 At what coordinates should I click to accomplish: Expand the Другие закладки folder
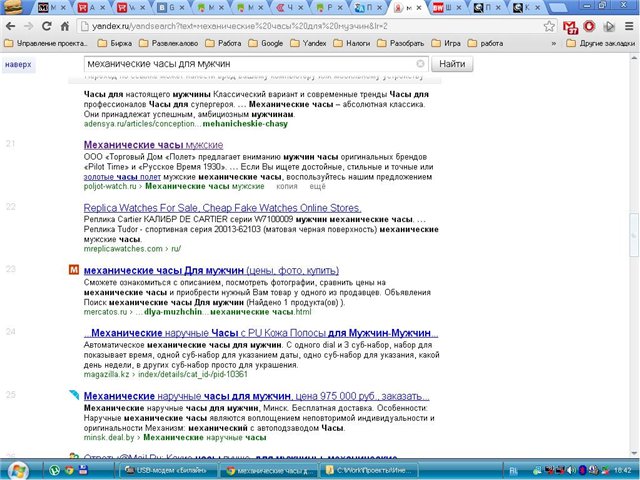pos(597,44)
